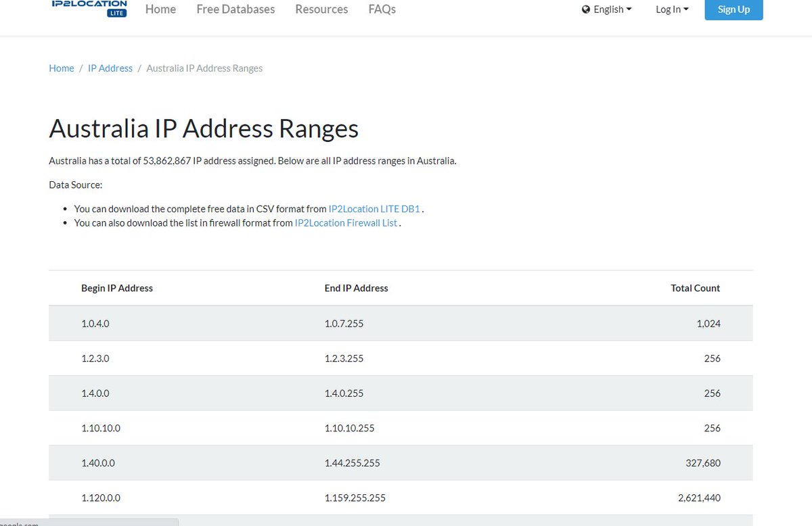
Task: Select the 1.10.10.0 begin IP cell
Action: pos(101,428)
